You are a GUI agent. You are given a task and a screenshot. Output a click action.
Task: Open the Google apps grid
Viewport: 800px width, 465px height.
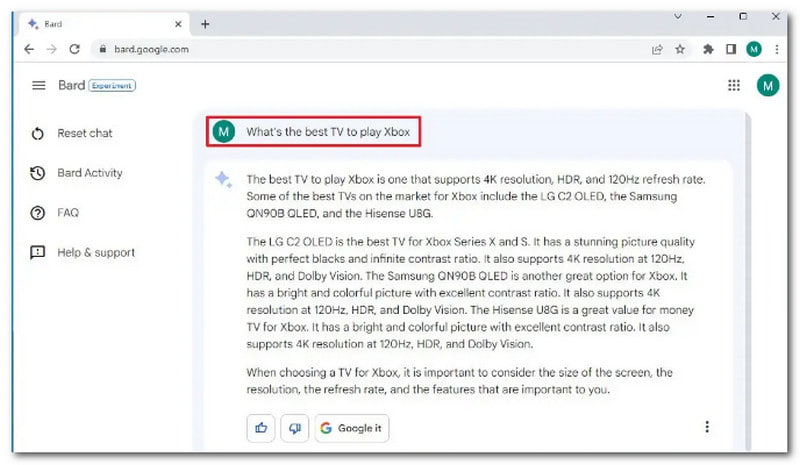coord(734,85)
